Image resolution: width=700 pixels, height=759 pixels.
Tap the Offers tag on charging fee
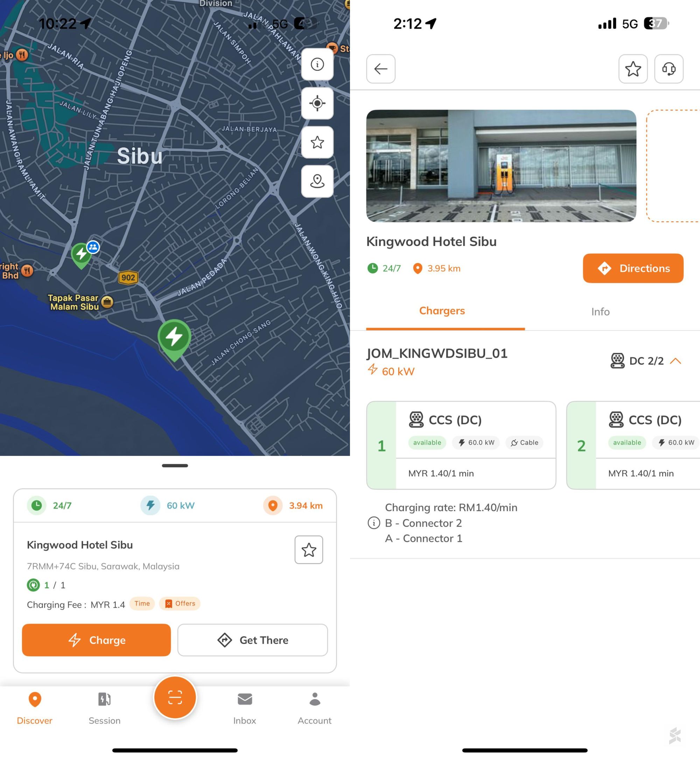tap(180, 603)
